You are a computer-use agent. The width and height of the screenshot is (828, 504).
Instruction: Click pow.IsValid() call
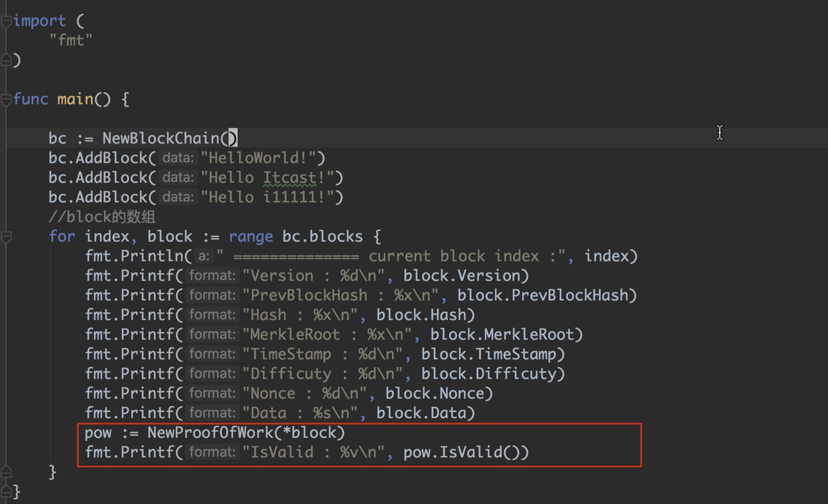pyautogui.click(x=461, y=452)
